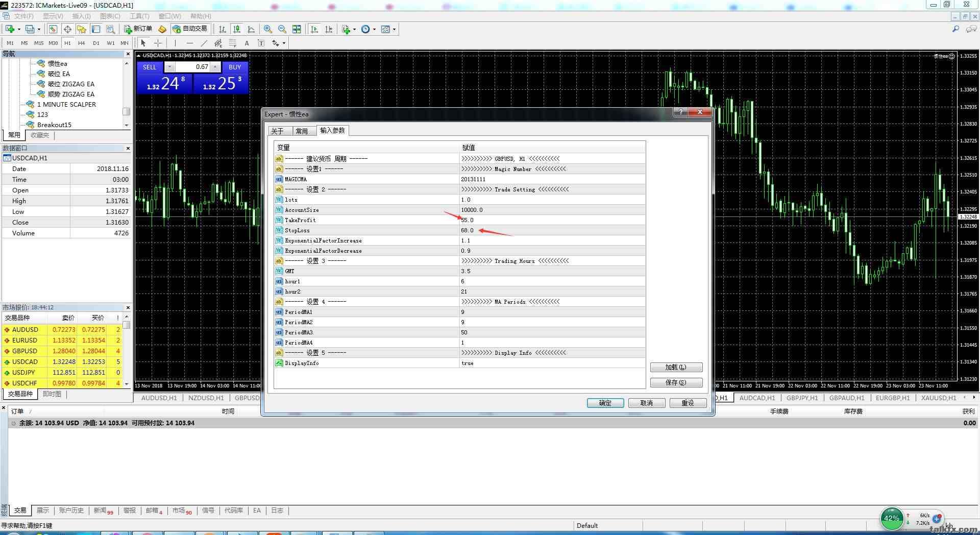Toggle the MN timeframe button
Viewport: 980px width, 535px height.
click(125, 43)
